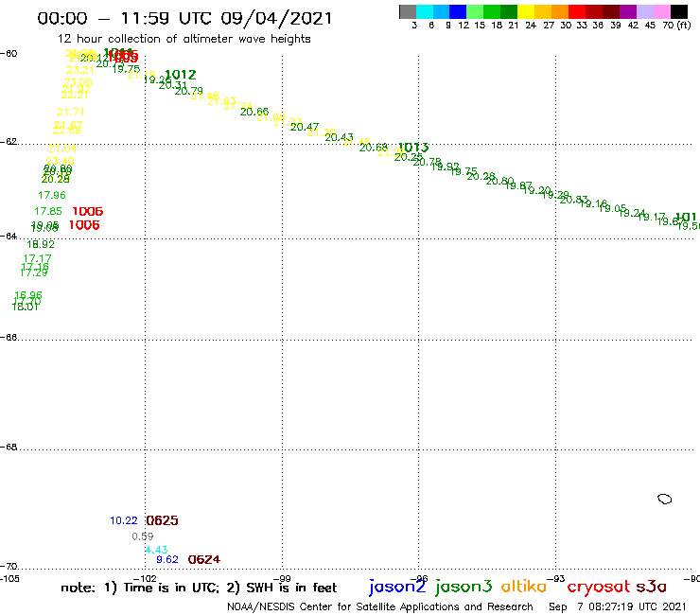Click the small island outline on the map

click(665, 499)
